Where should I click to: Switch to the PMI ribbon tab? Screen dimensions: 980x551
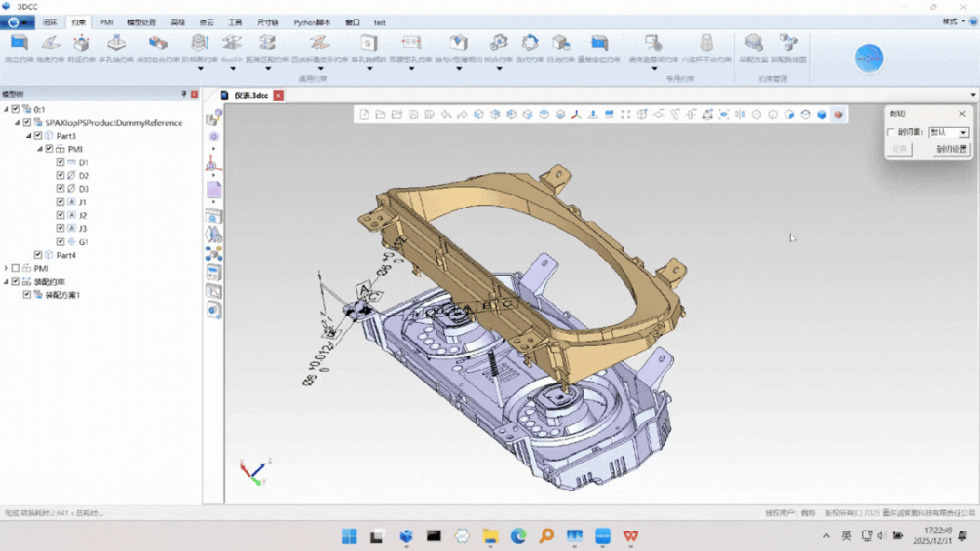coord(107,23)
